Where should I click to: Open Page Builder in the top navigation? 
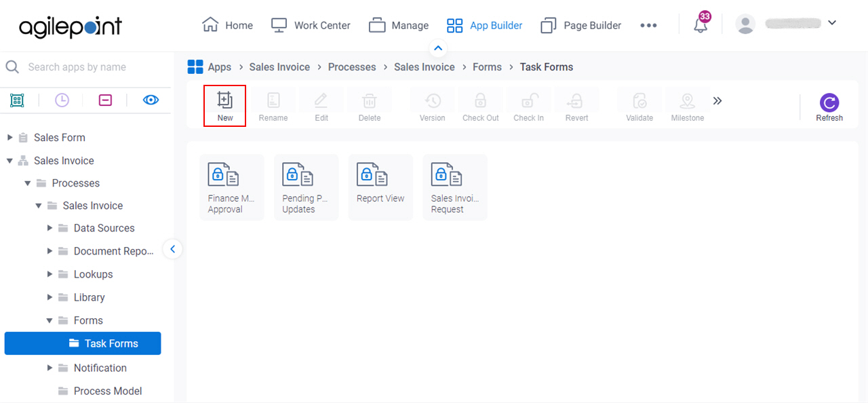pyautogui.click(x=580, y=25)
